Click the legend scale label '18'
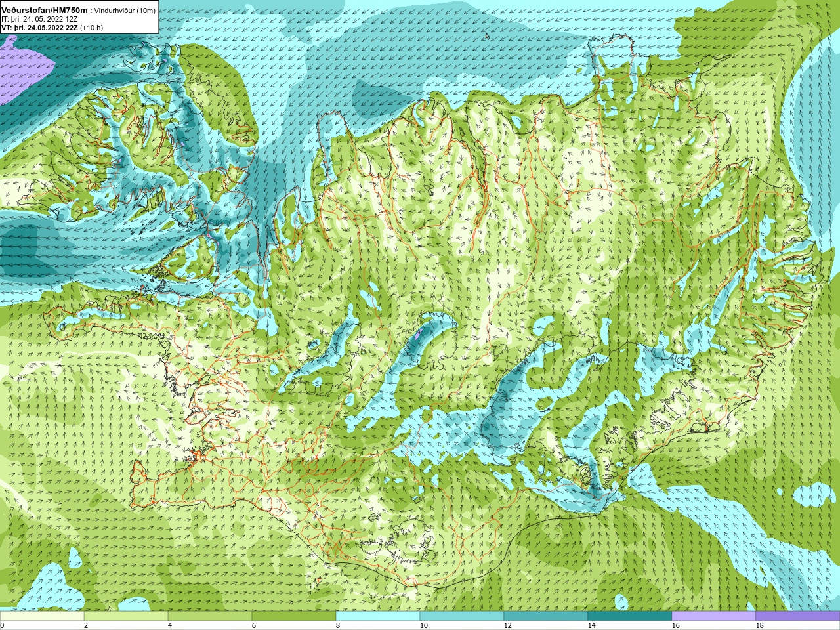Image resolution: width=840 pixels, height=630 pixels. click(759, 625)
